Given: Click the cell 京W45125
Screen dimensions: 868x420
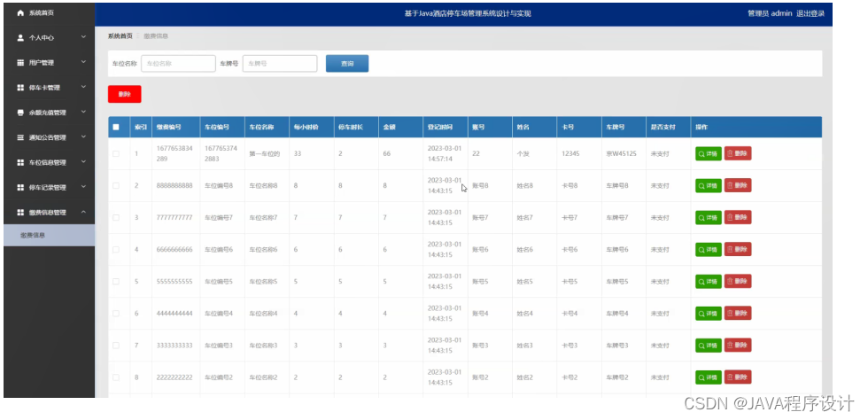Looking at the screenshot, I should pyautogui.click(x=622, y=153).
